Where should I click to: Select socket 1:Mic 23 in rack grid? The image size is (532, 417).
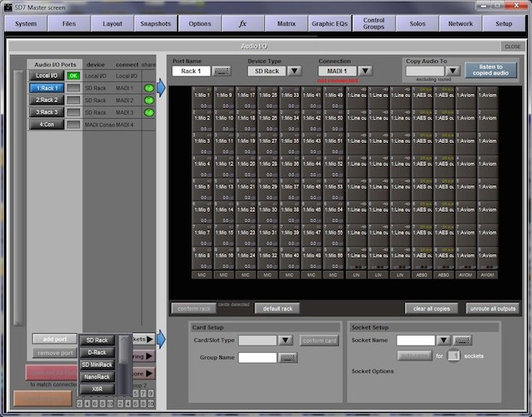tap(246, 235)
